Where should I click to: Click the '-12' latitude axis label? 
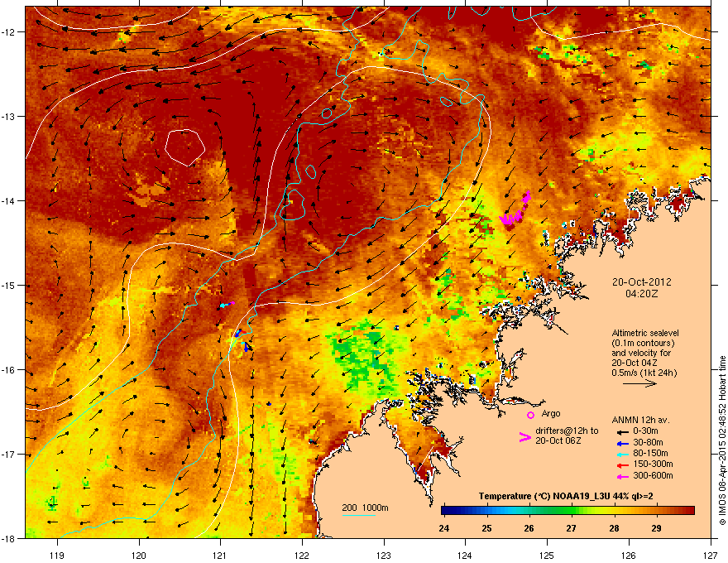(8, 31)
